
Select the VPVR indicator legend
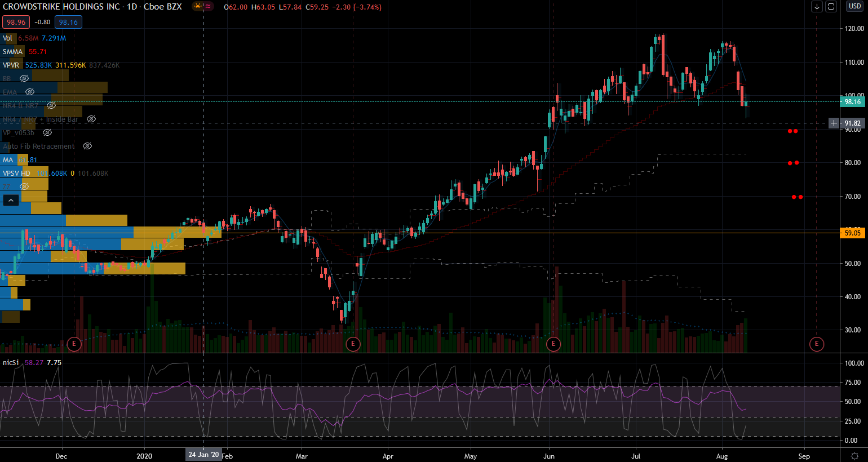(x=11, y=65)
